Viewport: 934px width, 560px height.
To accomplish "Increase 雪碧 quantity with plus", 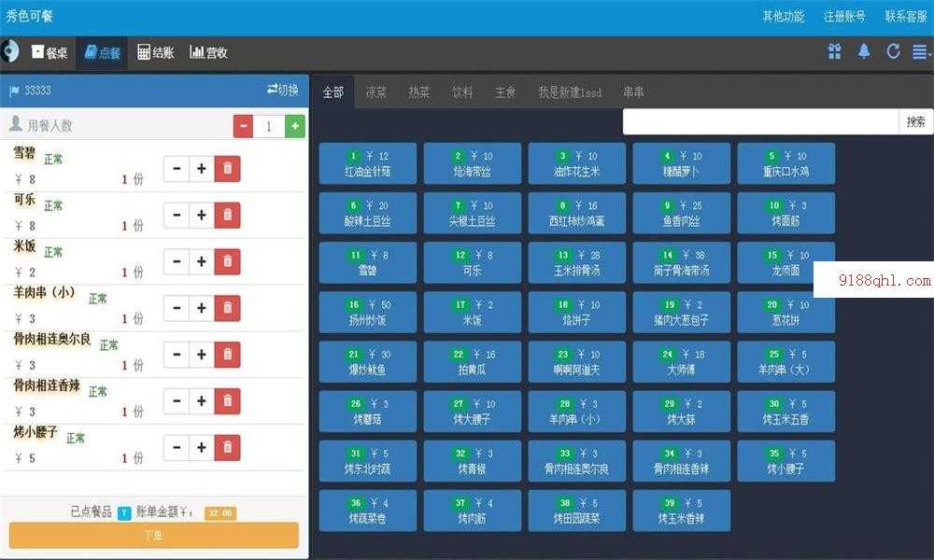I will 202,168.
